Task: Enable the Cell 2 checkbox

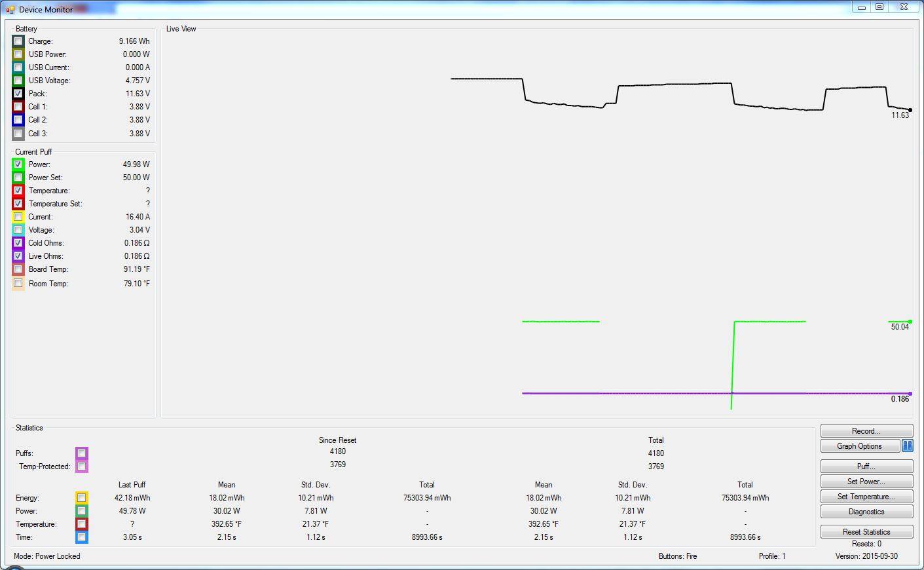Action: [18, 120]
